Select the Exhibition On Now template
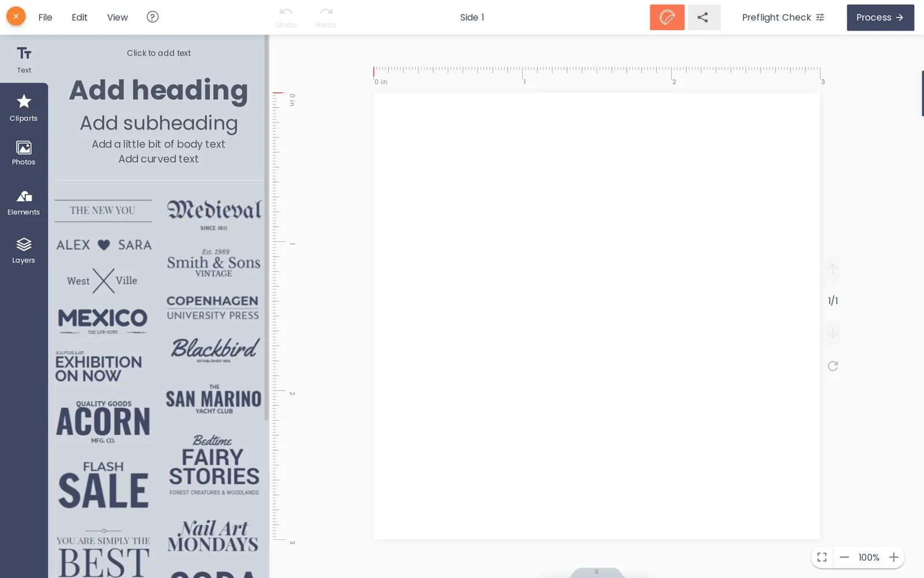Screen dimensions: 924x578 point(98,366)
